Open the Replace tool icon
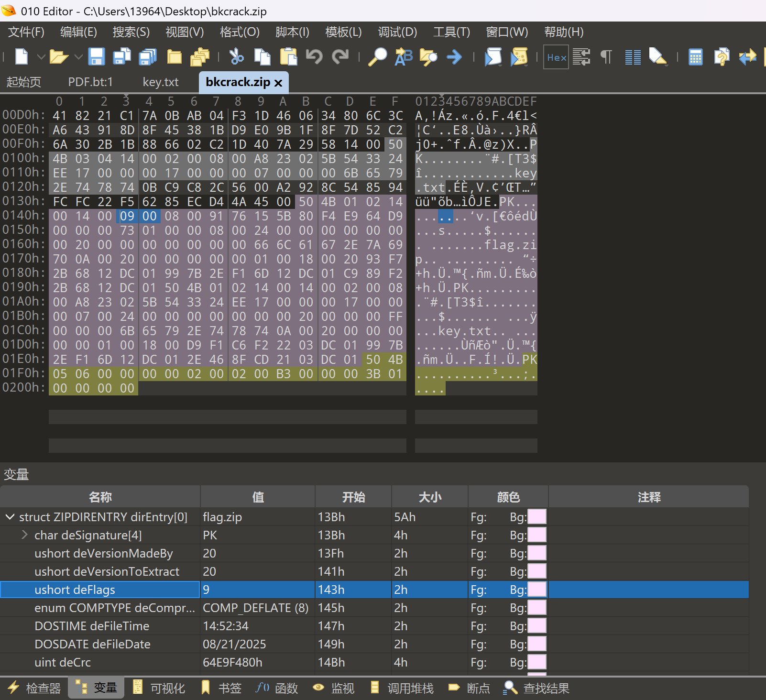766x700 pixels. coord(403,57)
